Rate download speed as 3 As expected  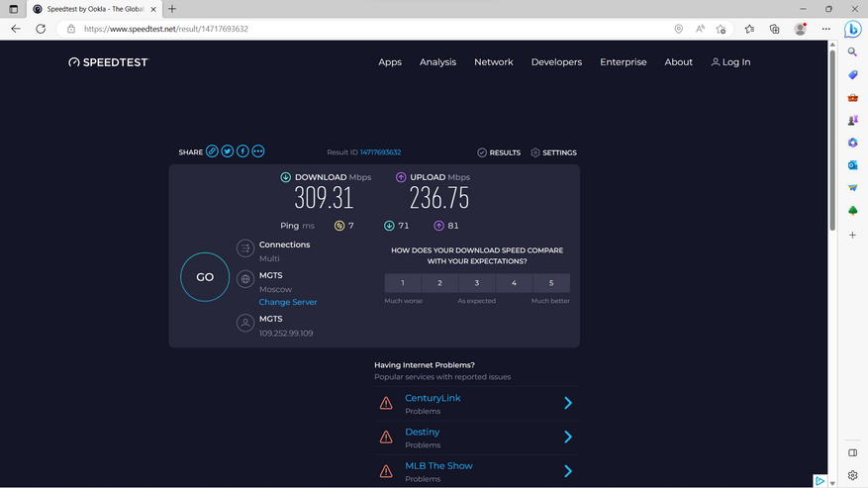477,283
